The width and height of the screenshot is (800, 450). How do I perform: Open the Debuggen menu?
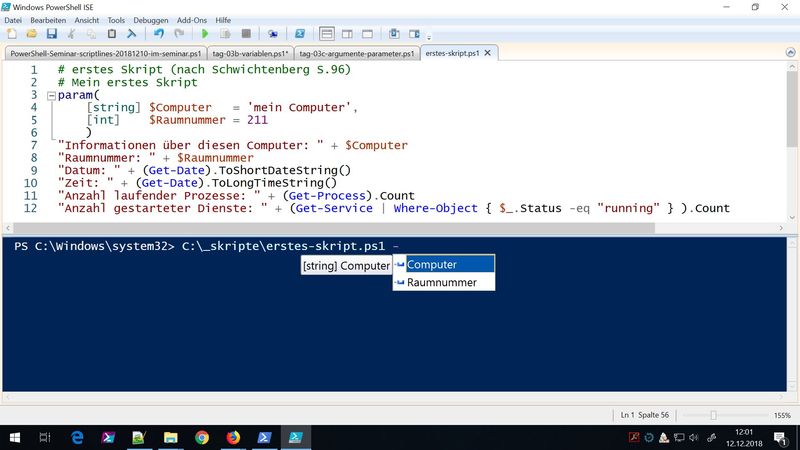click(150, 20)
